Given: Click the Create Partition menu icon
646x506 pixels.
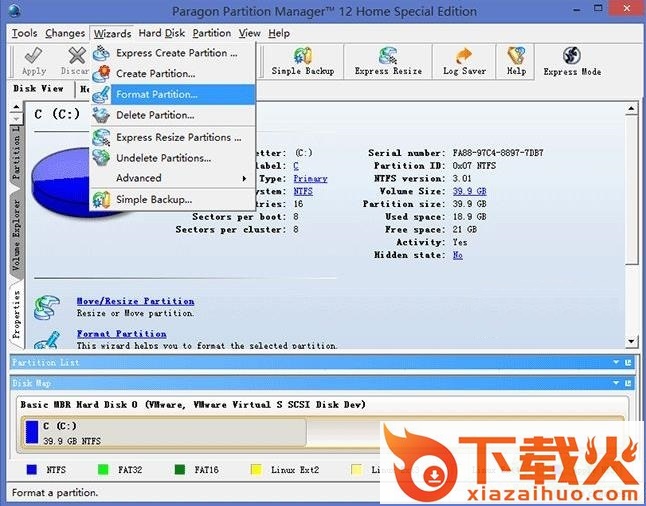Looking at the screenshot, I should [x=101, y=74].
